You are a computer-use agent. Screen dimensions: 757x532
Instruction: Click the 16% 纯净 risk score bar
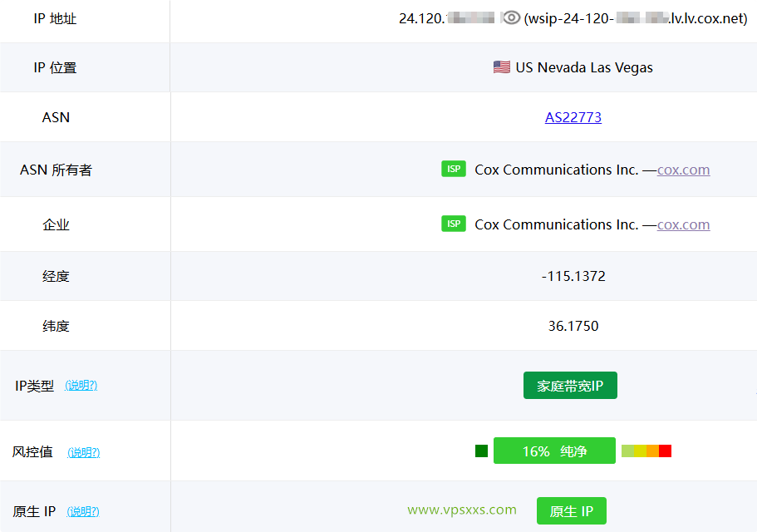554,451
